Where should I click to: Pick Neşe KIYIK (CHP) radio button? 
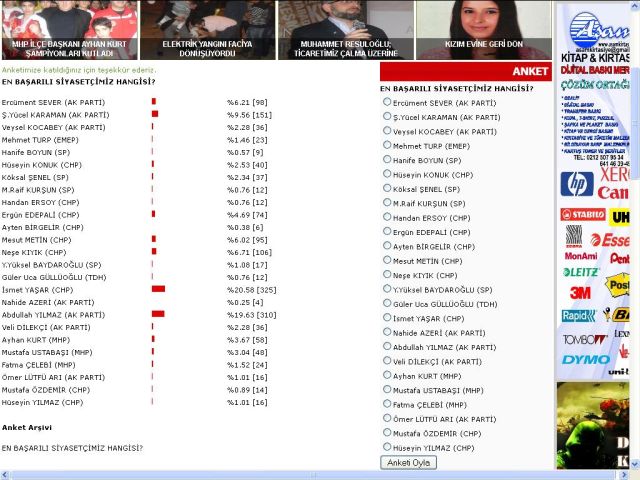387,274
